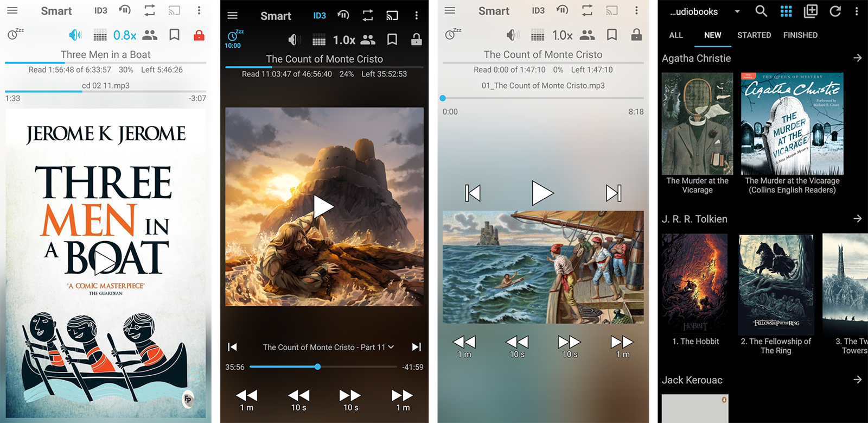Screen dimensions: 868x423
Task: Expand the 'The Count of Monte Cristo - Part 11' chapter dropdown
Action: coord(329,347)
